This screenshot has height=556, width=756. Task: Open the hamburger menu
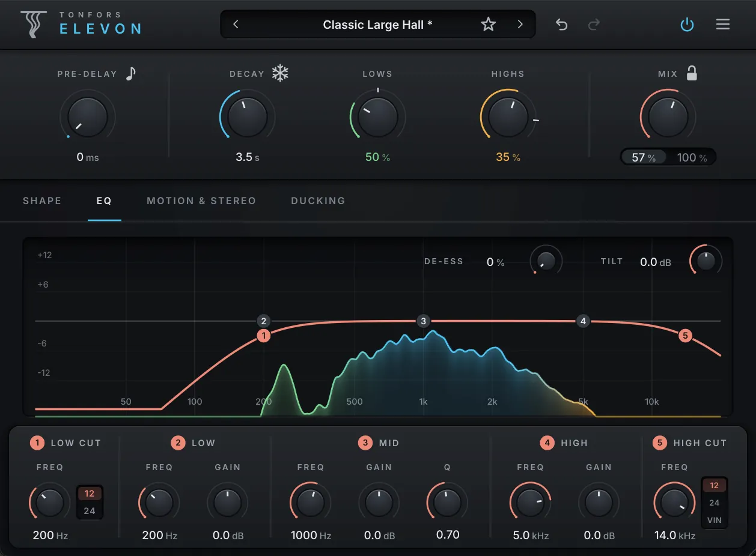point(723,25)
